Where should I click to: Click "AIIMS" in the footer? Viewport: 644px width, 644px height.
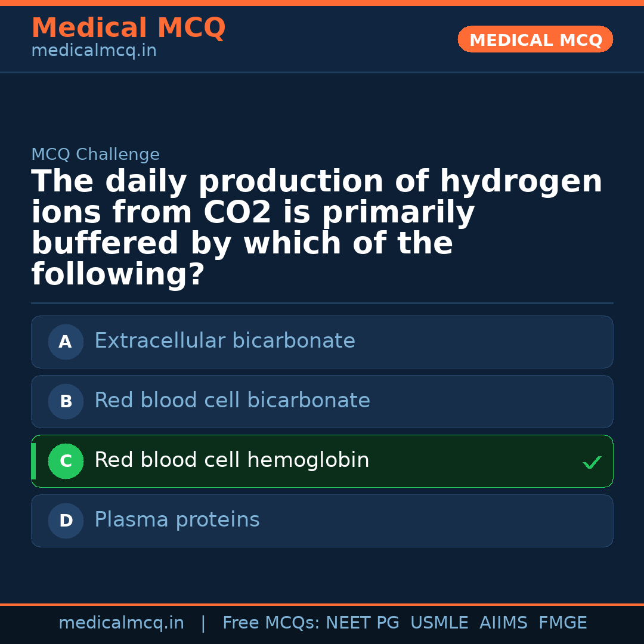pyautogui.click(x=503, y=623)
